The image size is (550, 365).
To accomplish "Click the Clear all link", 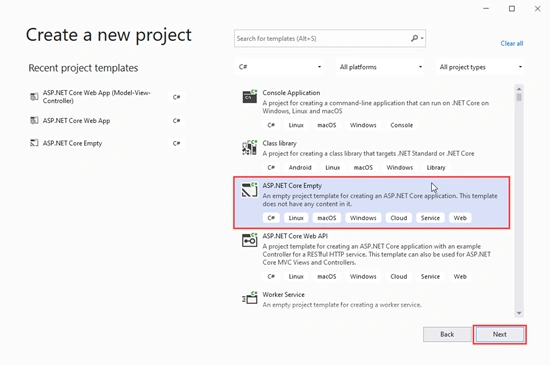I will pyautogui.click(x=512, y=43).
